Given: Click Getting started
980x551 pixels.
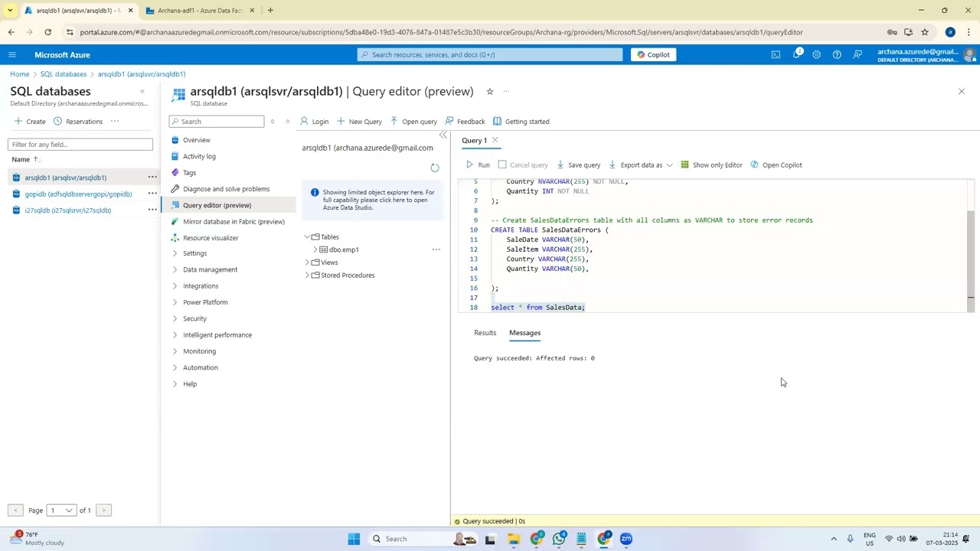Looking at the screenshot, I should 521,121.
